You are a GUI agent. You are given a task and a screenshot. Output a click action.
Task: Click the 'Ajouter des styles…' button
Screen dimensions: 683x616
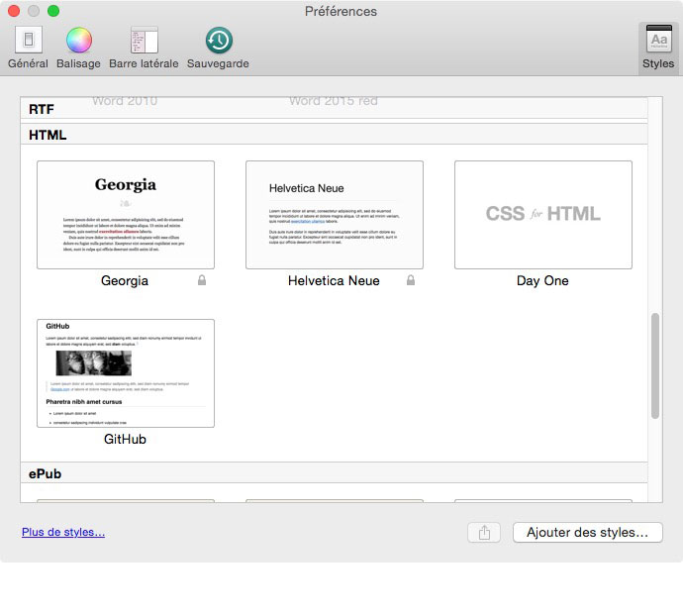point(588,532)
